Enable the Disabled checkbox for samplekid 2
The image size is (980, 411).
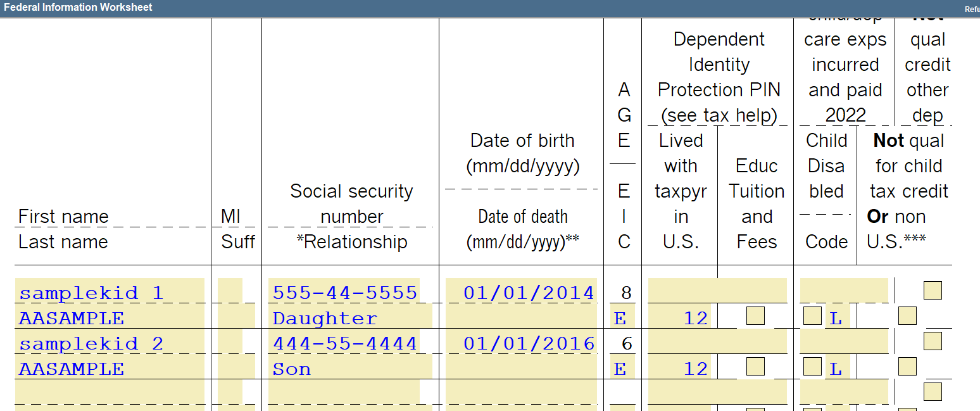point(812,366)
